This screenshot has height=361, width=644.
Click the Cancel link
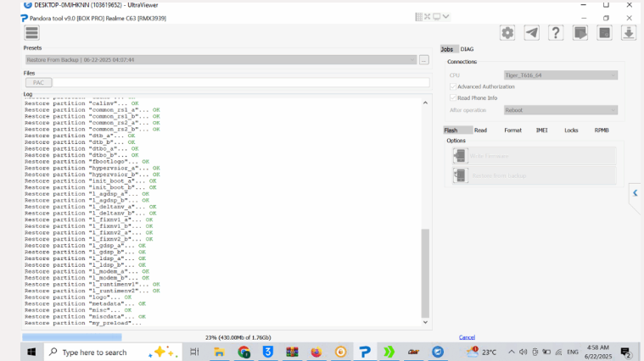point(467,337)
